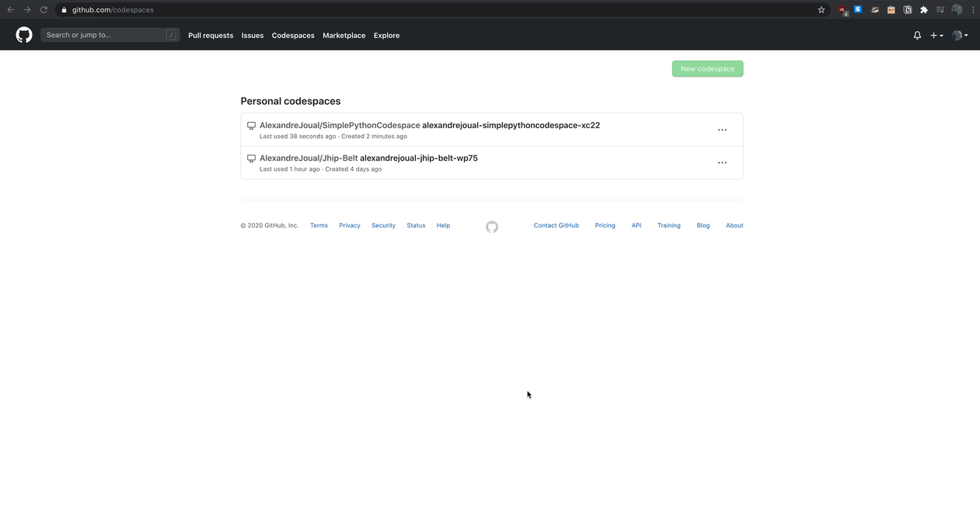Viewport: 980px width, 518px height.
Task: Switch to the Codespaces tab
Action: pos(293,35)
